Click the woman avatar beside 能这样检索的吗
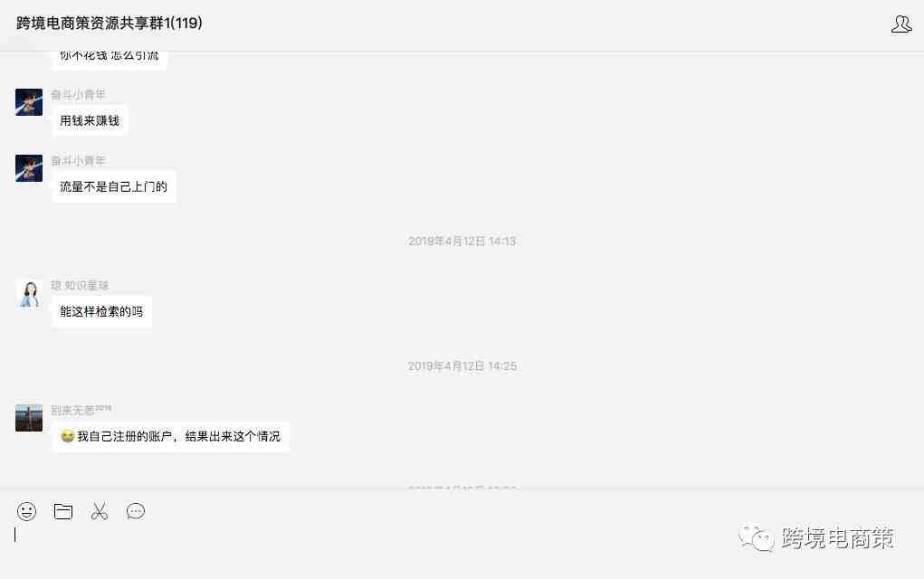924x579 pixels. point(29,293)
